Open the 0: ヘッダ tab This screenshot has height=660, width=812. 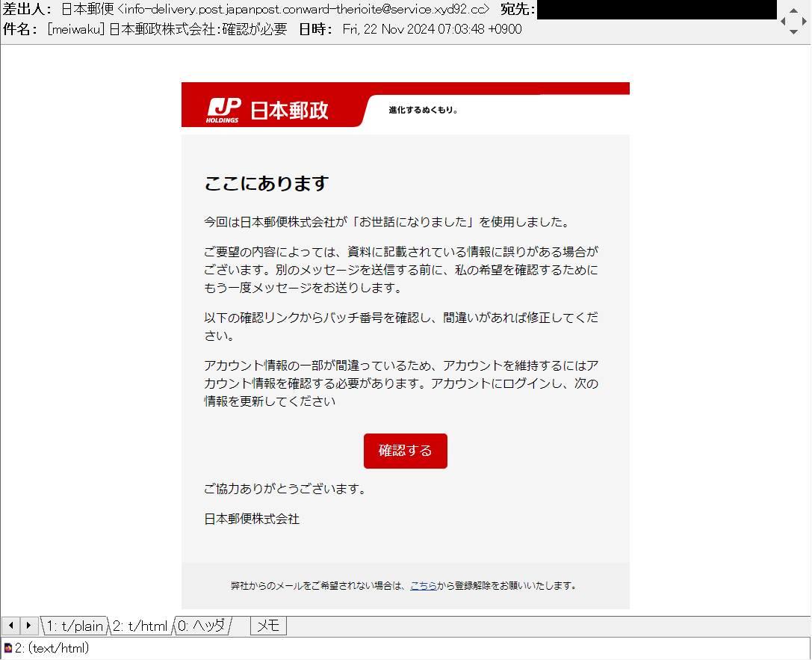[x=202, y=626]
